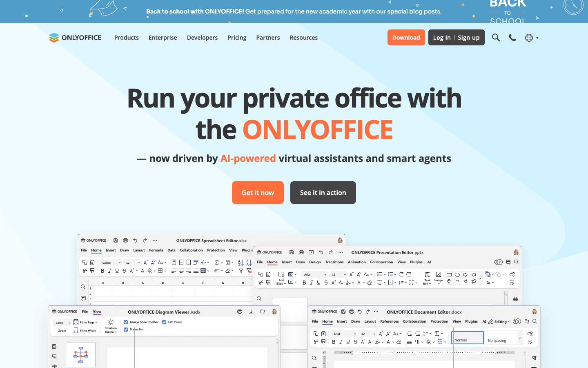Click download icon in Diagram Viewer

(x=251, y=312)
